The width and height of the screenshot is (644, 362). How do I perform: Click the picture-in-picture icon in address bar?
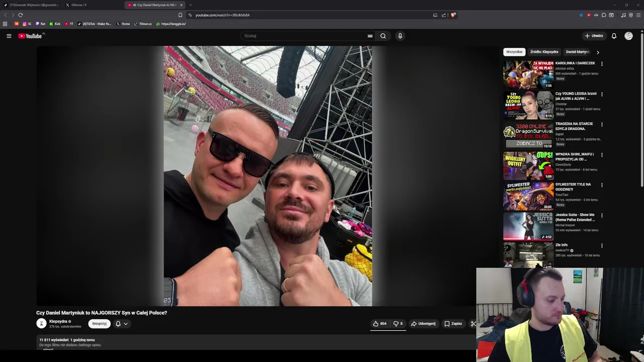pos(435,15)
